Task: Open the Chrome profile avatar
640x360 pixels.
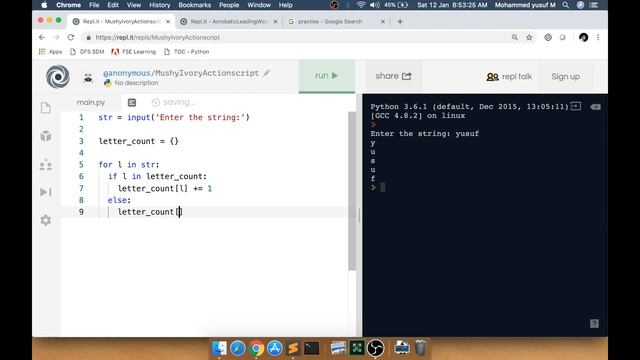Action: click(x=584, y=38)
